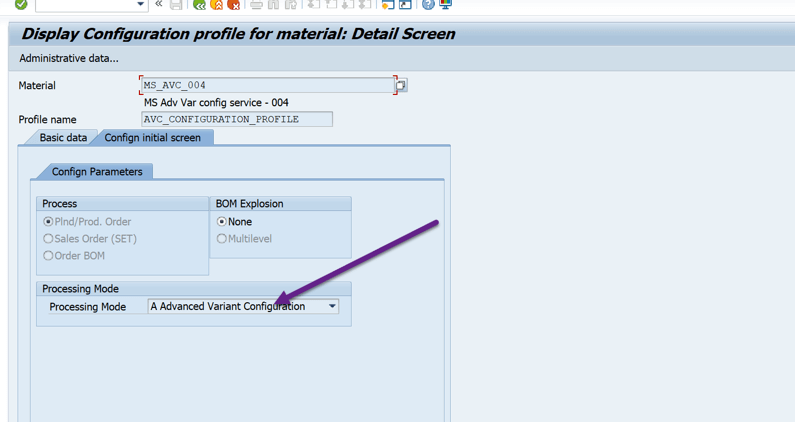This screenshot has width=798, height=422.
Task: Select Order BOM radio button
Action: click(x=48, y=256)
